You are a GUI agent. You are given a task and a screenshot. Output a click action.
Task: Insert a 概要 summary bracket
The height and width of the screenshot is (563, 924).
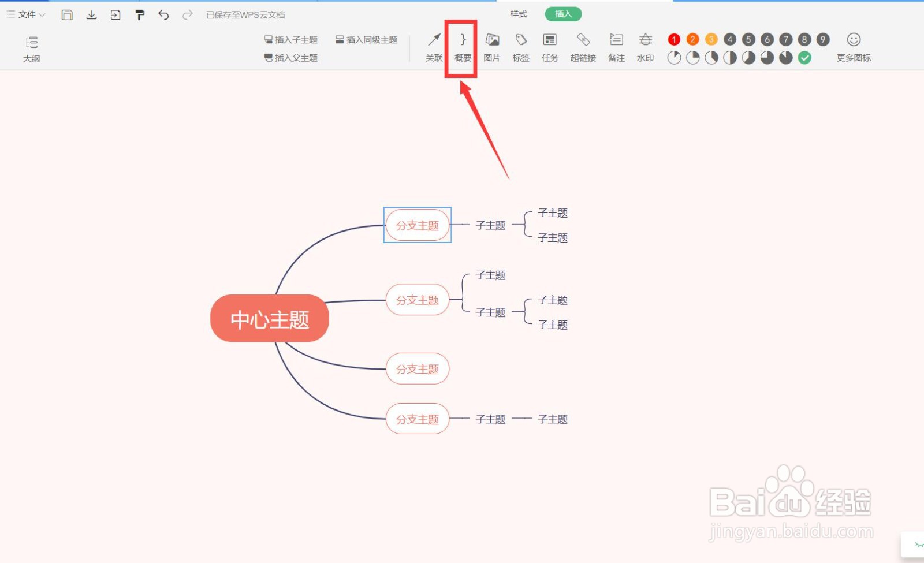(463, 47)
